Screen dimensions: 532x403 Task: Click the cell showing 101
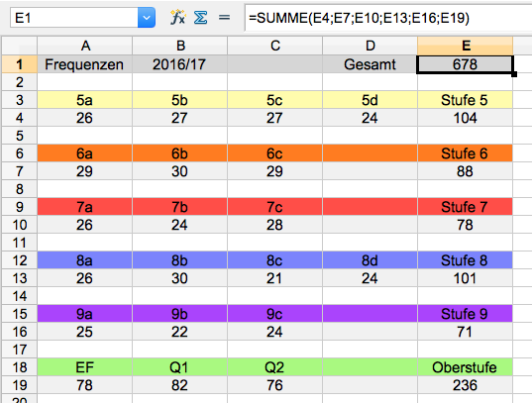tap(465, 278)
